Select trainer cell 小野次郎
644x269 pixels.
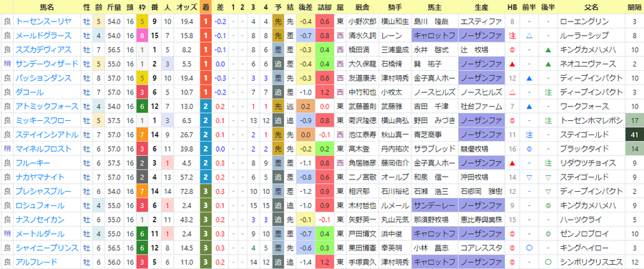pos(363,21)
